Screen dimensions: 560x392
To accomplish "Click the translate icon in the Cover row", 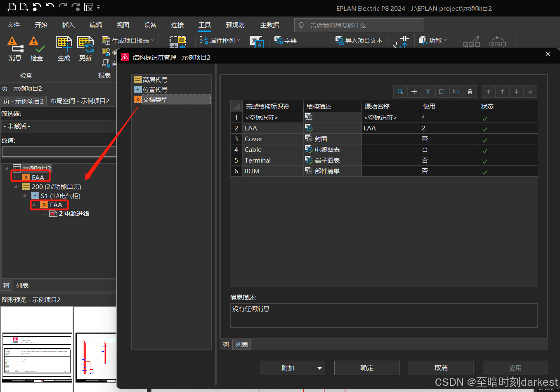I will click(309, 138).
